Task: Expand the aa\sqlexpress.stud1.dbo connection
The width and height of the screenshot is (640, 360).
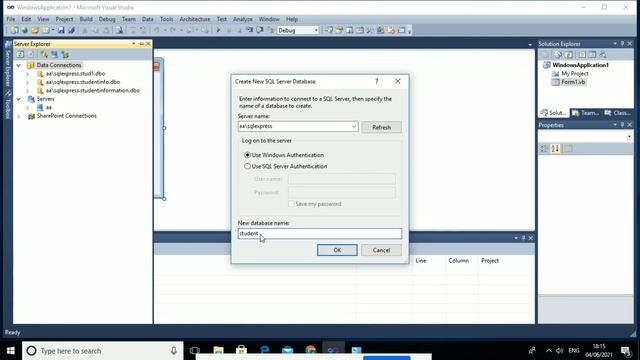Action: pos(27,74)
